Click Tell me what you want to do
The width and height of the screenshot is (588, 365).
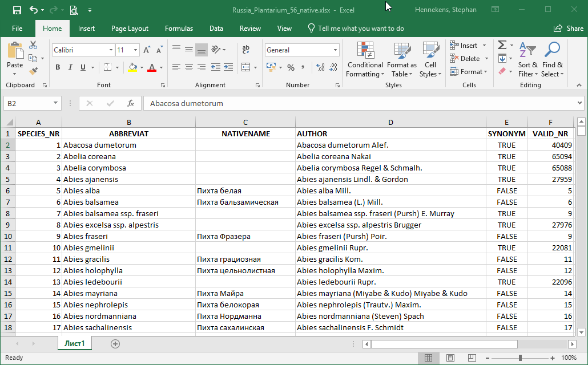tap(360, 29)
